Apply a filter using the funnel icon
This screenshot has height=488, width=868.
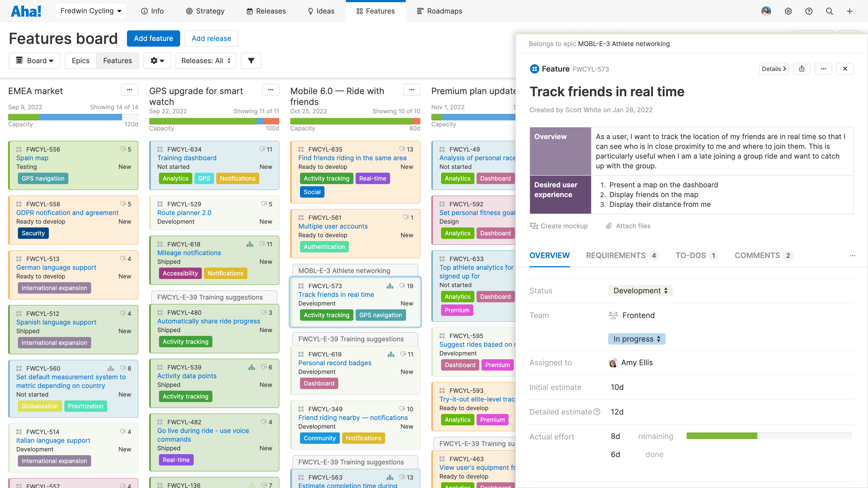(251, 61)
